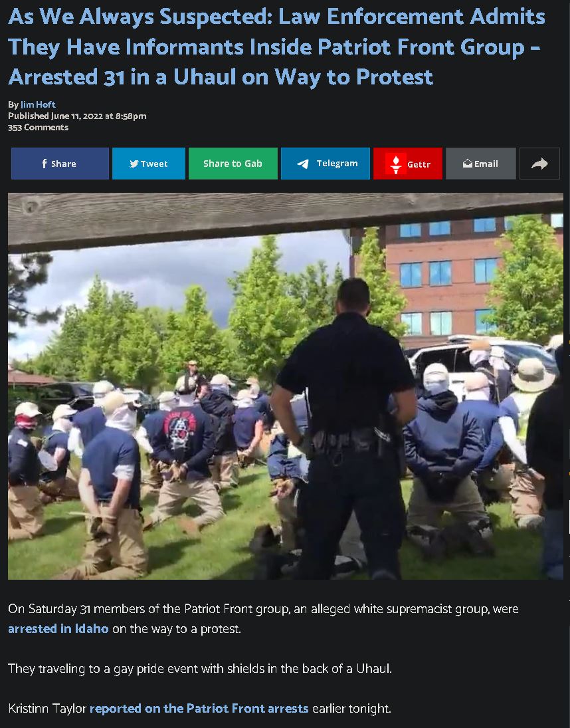Click the Facebook icon in Share button
This screenshot has height=728, width=570.
(x=45, y=164)
